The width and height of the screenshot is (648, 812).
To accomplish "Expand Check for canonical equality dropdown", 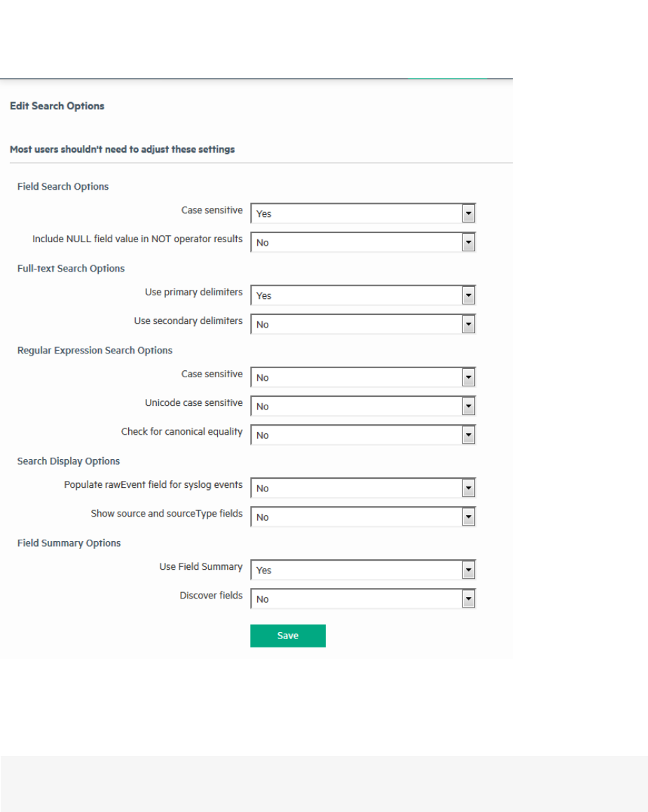I will point(363,435).
